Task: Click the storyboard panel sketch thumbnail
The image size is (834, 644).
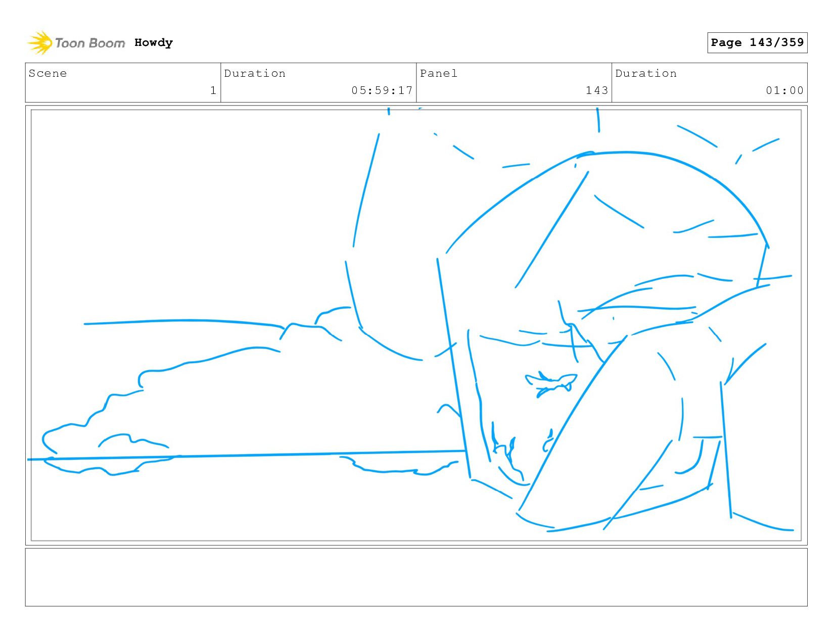Action: 416,325
